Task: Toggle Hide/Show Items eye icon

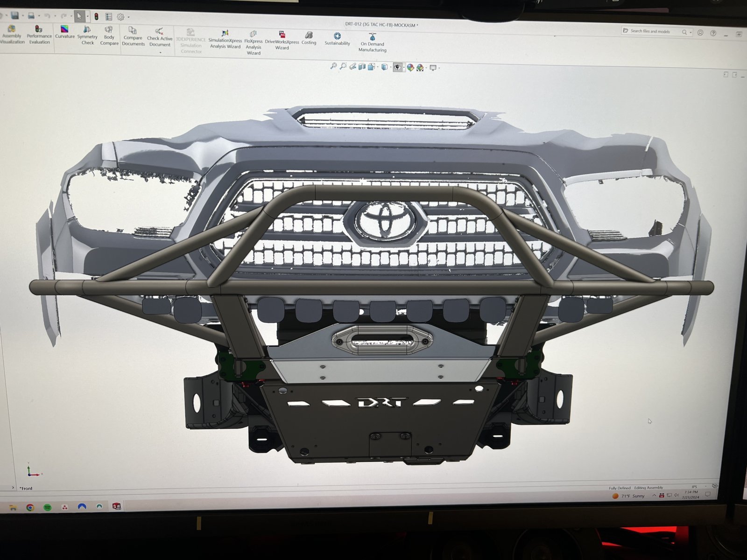Action: [397, 68]
